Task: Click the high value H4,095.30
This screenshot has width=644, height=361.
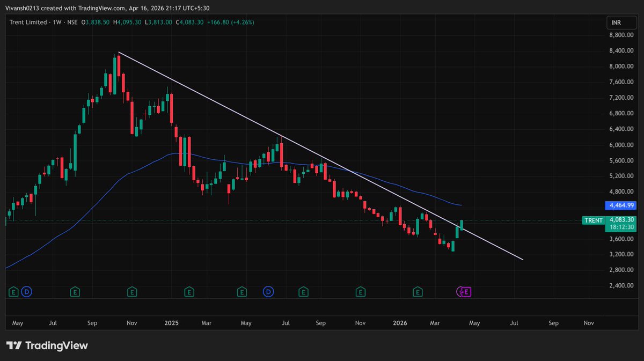Action: point(127,22)
